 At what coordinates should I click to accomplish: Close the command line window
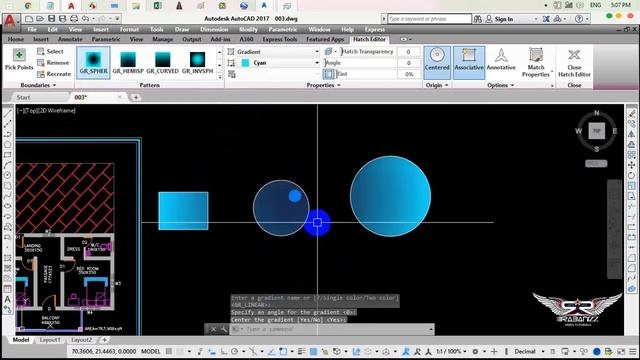coord(213,329)
